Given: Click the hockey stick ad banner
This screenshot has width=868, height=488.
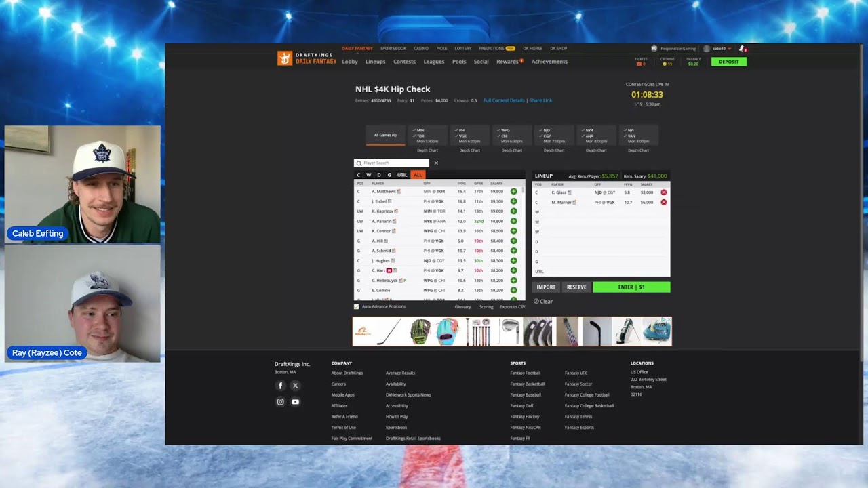Looking at the screenshot, I should tap(512, 331).
